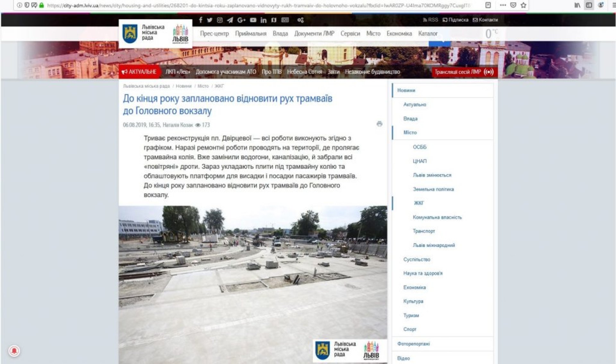Open Firefox account avatar icon
Viewport: 616px width, 364px height.
(x=601, y=5)
